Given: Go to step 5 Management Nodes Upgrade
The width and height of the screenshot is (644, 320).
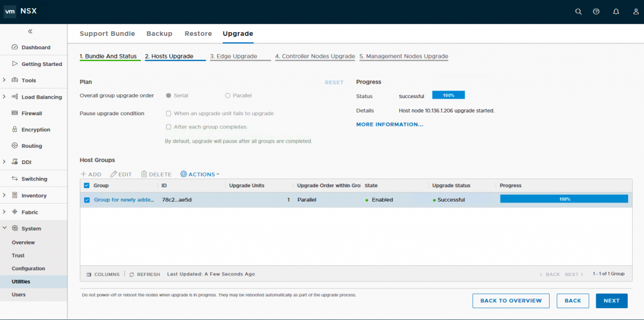Looking at the screenshot, I should pos(404,57).
